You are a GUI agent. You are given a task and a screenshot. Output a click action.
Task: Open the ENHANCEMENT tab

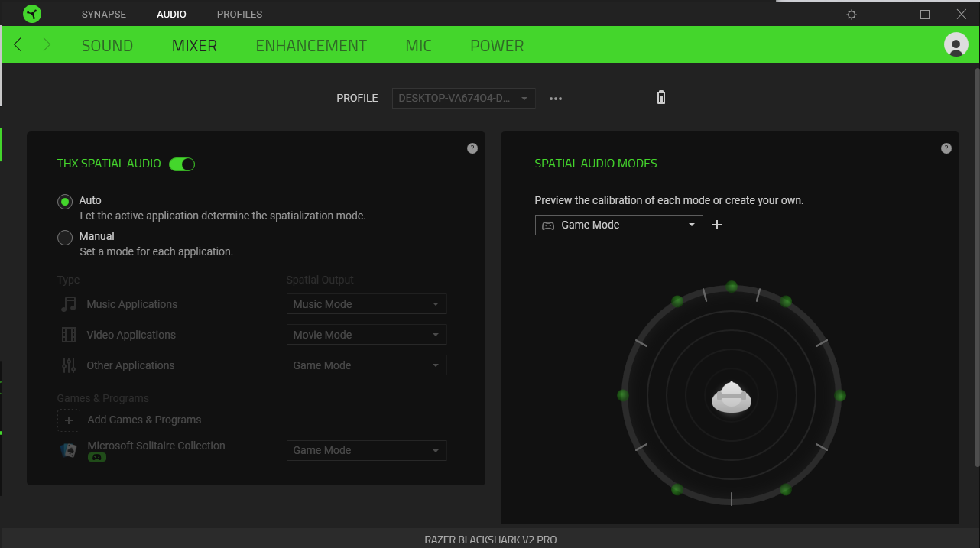[311, 46]
